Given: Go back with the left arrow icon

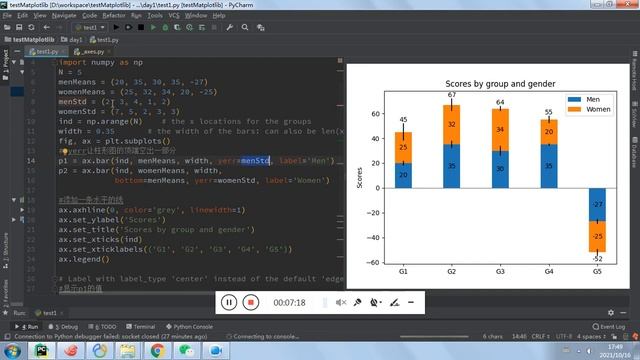Looking at the screenshot, I should pos(47,27).
